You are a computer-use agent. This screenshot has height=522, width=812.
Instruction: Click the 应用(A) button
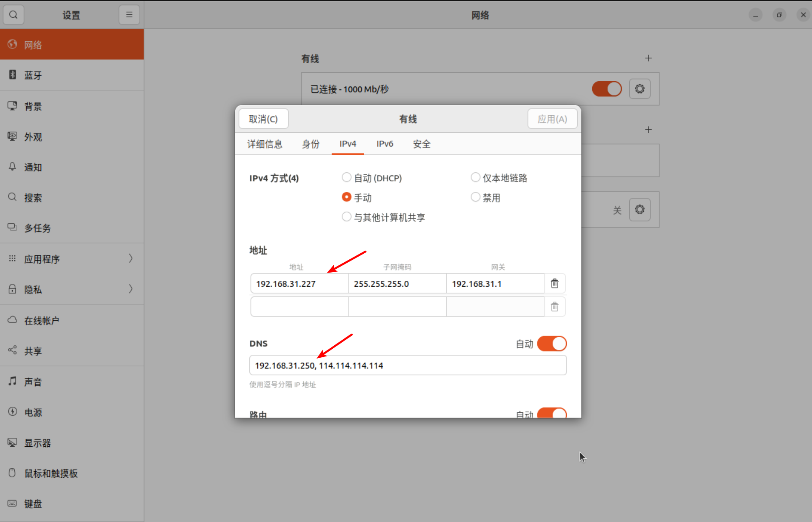(x=552, y=119)
